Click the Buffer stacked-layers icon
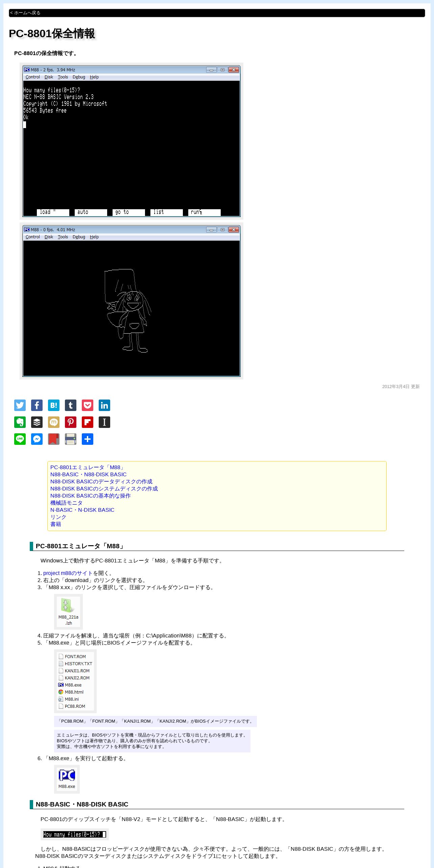This screenshot has width=434, height=868. (37, 422)
